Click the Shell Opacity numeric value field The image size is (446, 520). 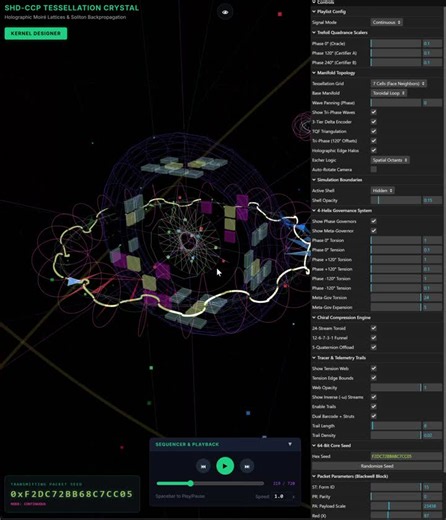coord(432,200)
